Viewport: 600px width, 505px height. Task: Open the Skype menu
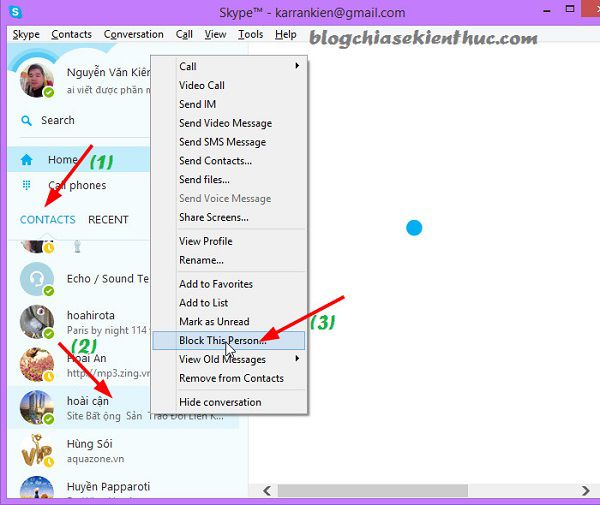26,34
